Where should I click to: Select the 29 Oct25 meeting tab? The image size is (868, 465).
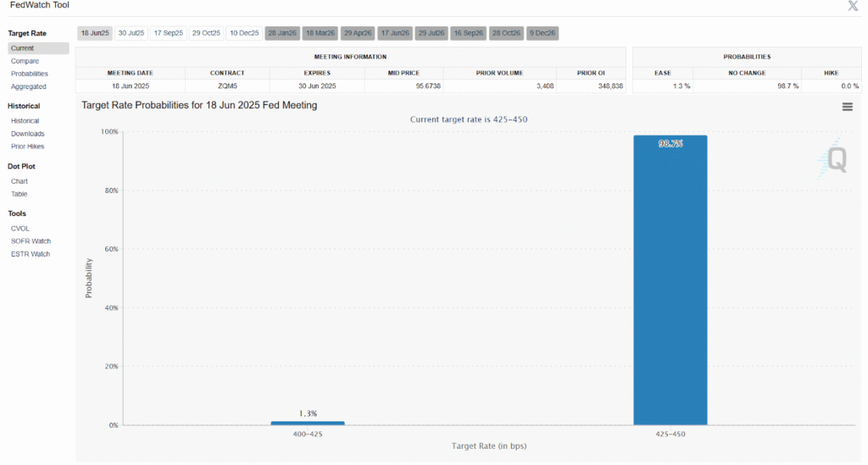point(206,33)
